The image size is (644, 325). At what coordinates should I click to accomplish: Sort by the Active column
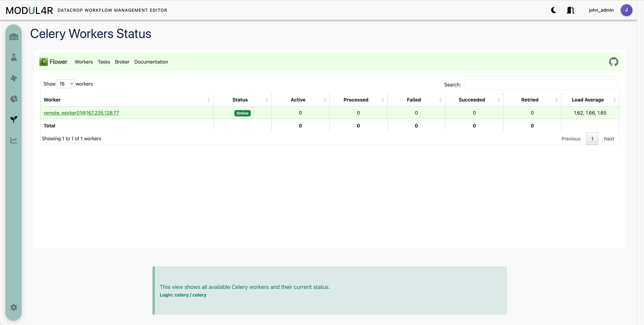301,100
